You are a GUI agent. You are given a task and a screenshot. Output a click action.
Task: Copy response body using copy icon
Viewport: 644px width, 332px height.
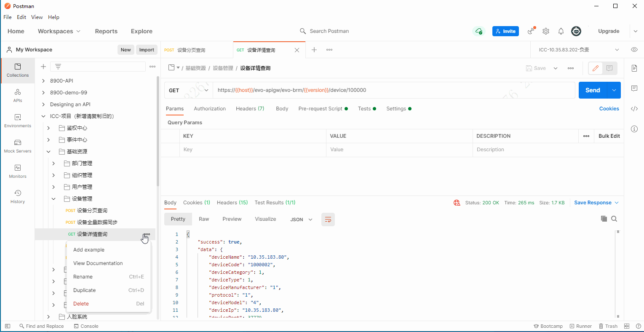tap(604, 219)
